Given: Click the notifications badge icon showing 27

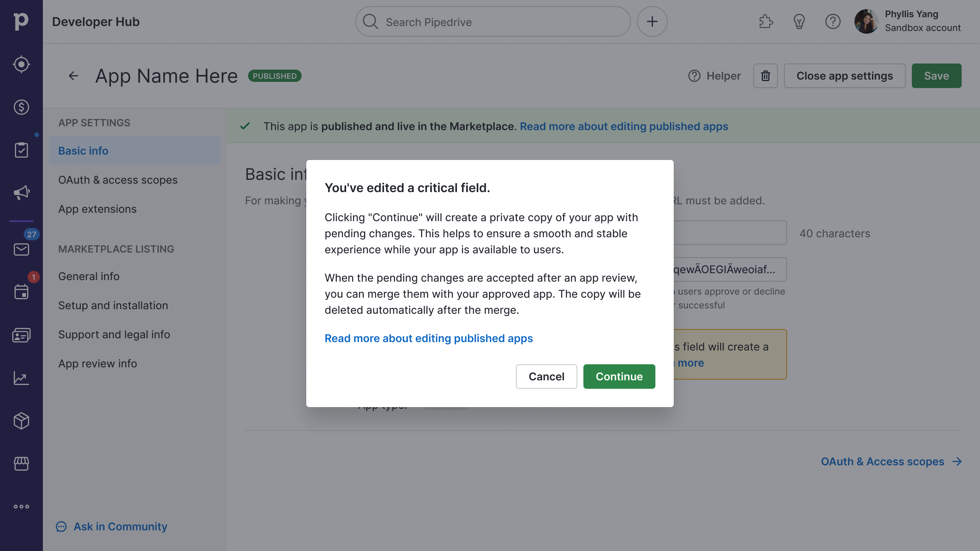Looking at the screenshot, I should (x=31, y=234).
